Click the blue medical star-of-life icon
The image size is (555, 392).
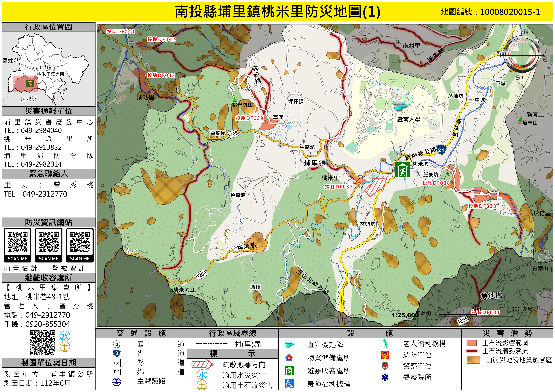385,377
